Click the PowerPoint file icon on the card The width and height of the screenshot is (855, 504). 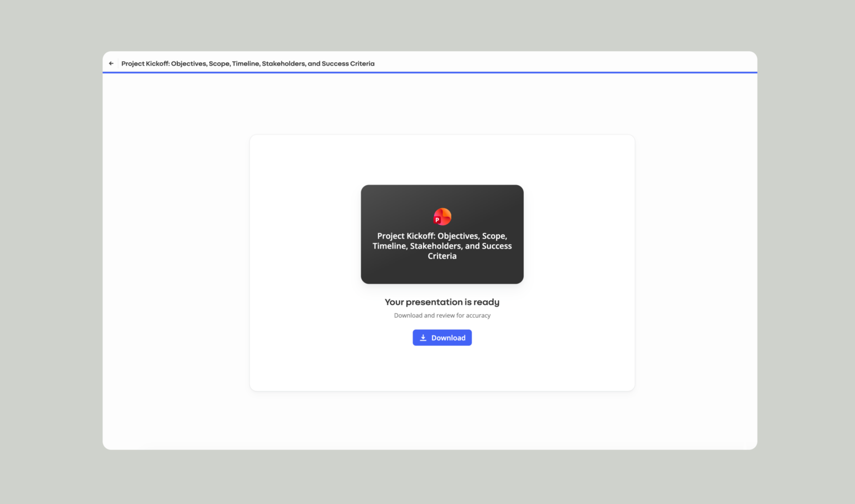click(x=443, y=216)
